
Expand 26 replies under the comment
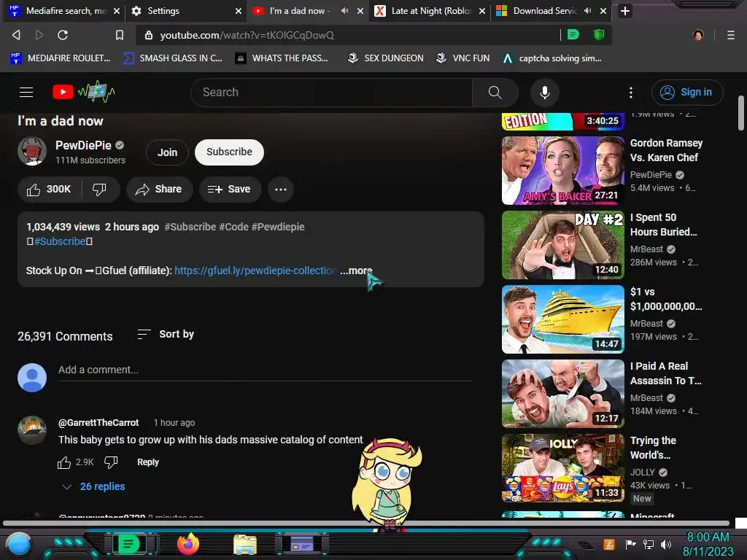tap(93, 486)
